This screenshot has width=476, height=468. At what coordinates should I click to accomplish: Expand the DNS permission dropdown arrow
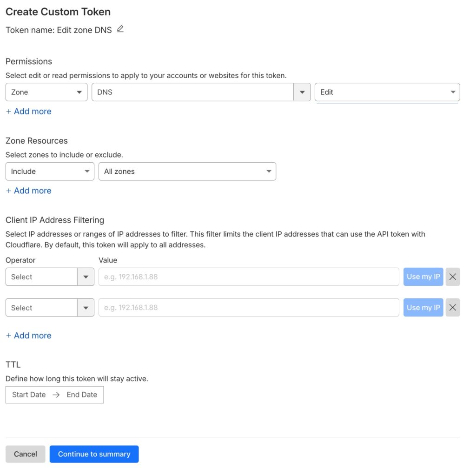(302, 92)
